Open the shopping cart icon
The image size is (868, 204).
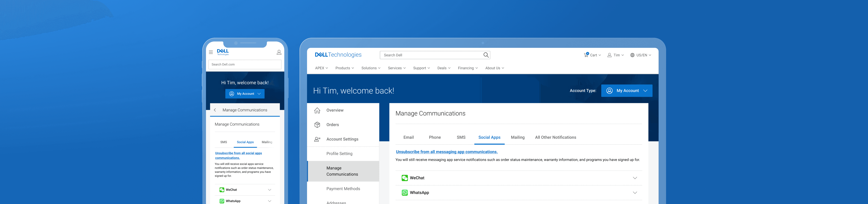[586, 55]
